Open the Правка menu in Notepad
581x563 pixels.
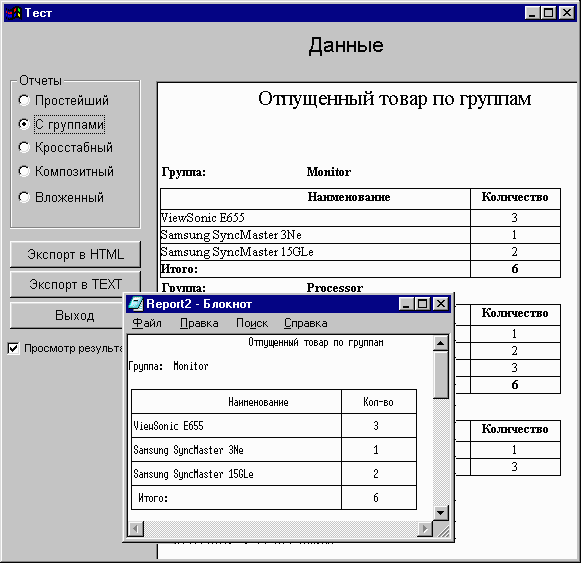coord(199,323)
